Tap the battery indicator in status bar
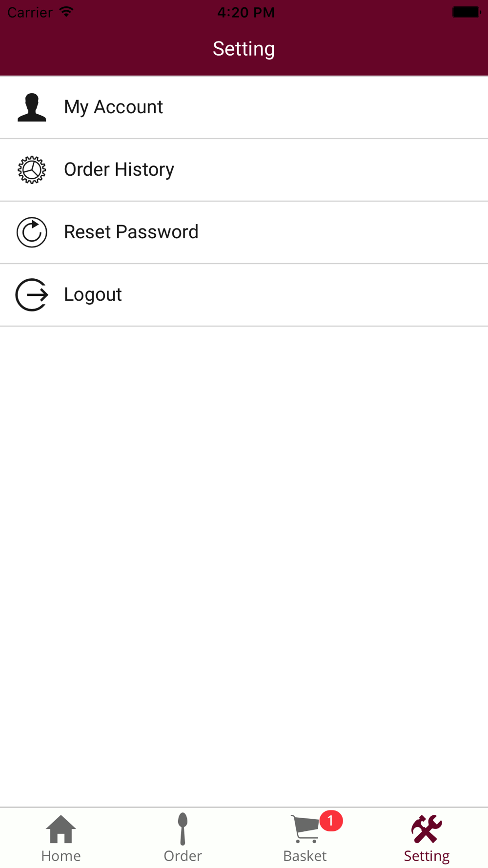The image size is (488, 868). (x=466, y=12)
